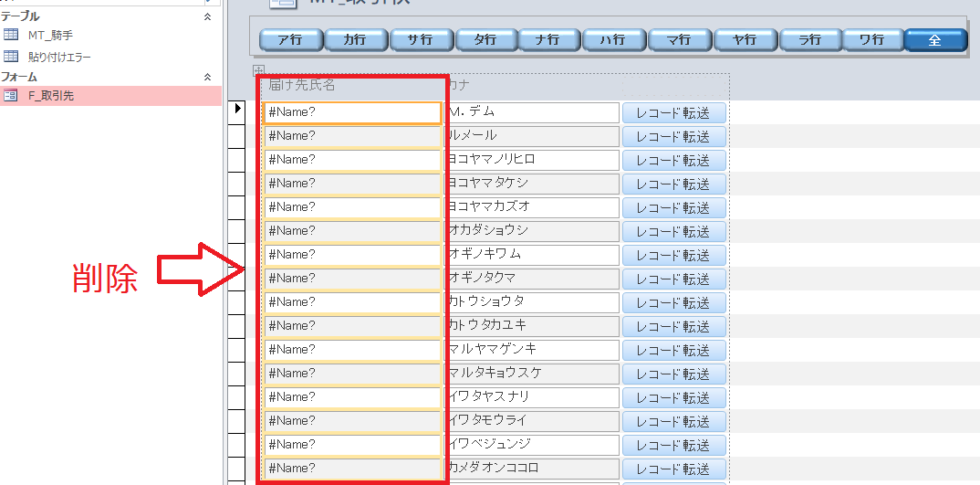Screen dimensions: 980x485
Task: Choose the マ行 filter button
Action: pyautogui.click(x=679, y=40)
